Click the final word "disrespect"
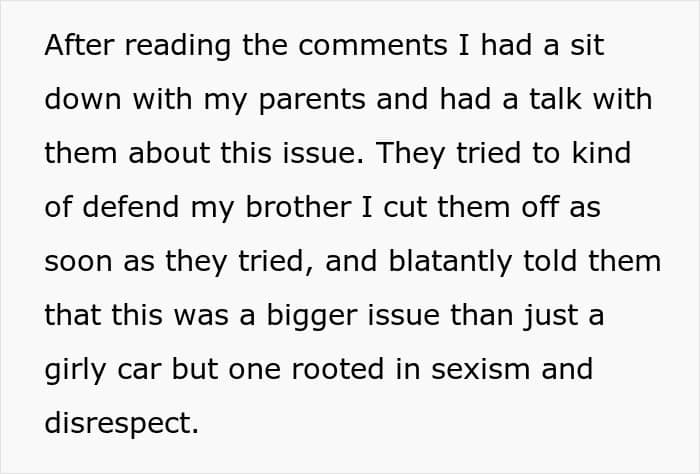700x474 pixels. 121,423
